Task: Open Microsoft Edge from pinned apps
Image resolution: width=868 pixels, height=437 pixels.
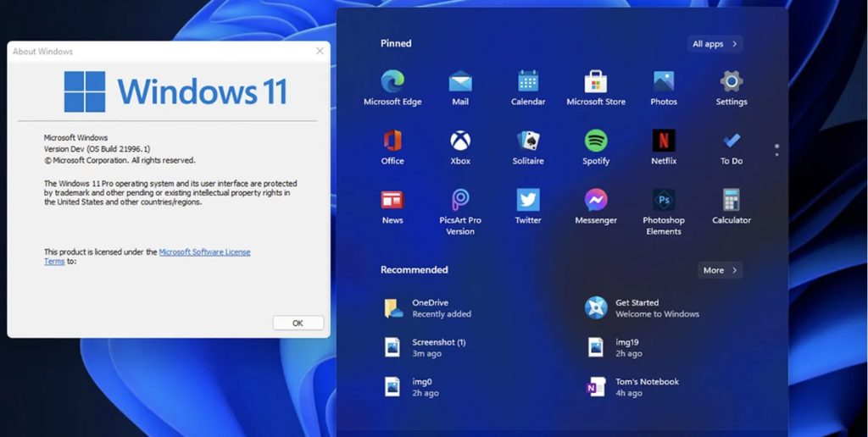Action: pos(392,87)
